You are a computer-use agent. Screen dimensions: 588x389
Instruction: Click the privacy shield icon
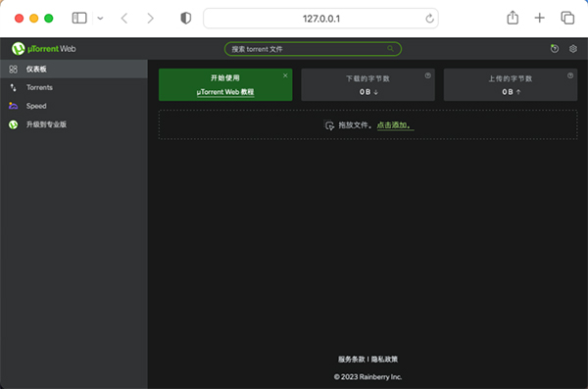point(185,18)
